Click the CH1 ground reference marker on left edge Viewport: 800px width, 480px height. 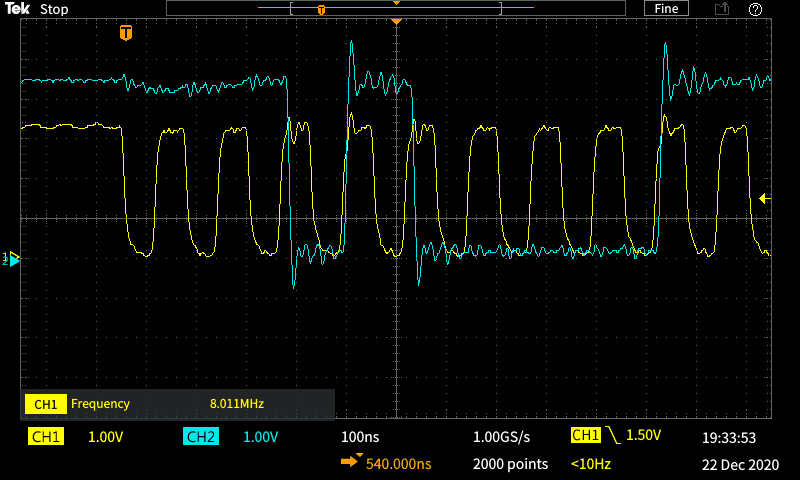pos(11,258)
